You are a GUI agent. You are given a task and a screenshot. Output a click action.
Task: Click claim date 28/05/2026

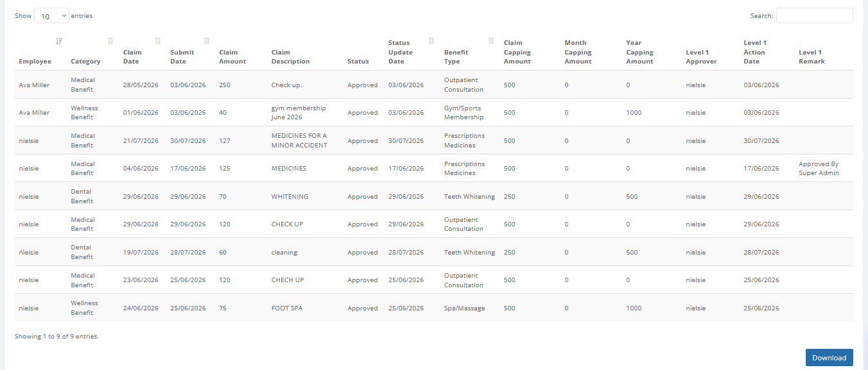141,85
